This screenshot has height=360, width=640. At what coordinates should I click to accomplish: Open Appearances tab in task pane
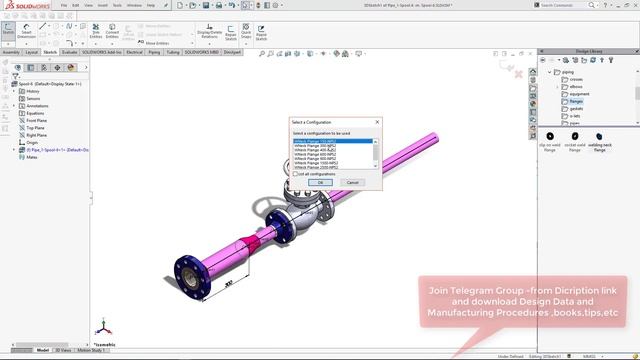point(533,104)
